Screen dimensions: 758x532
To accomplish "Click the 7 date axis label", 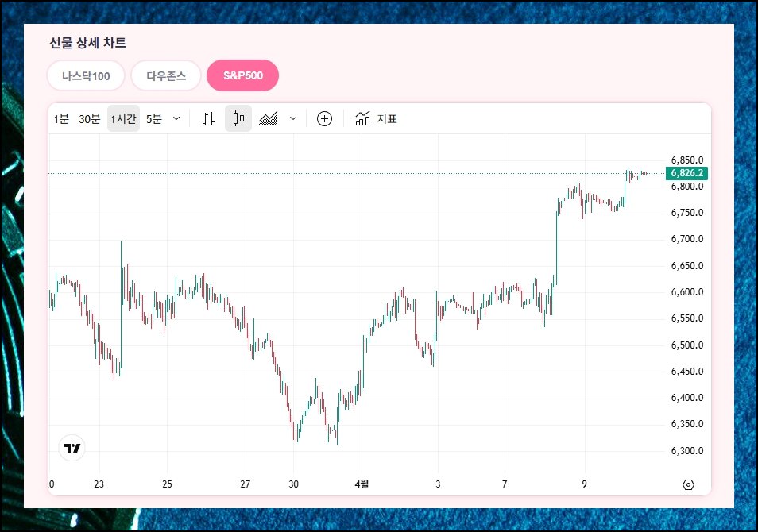I will [505, 484].
